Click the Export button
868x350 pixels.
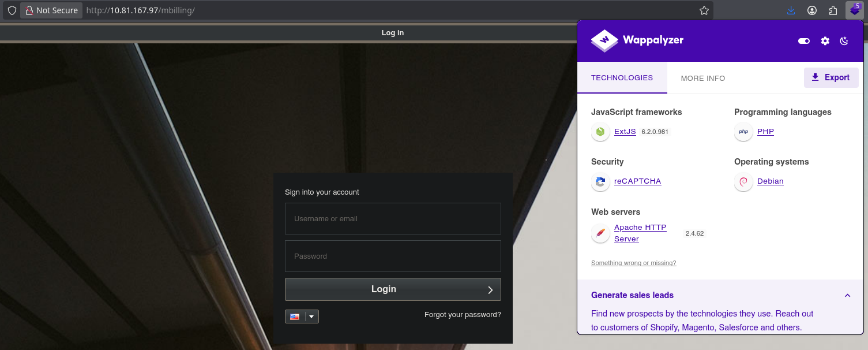[x=831, y=77]
